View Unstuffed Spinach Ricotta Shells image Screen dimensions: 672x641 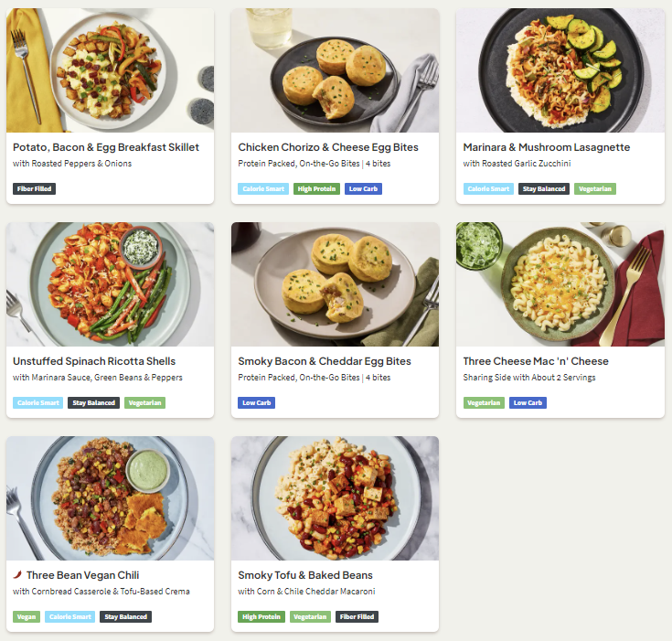[x=110, y=284]
